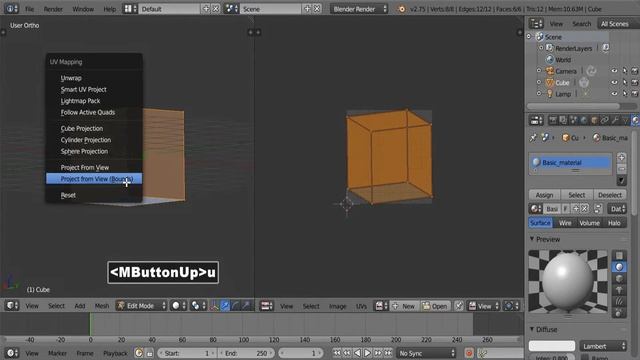640x360 pixels.
Task: Collapse the Diffuse panel
Action: point(532,329)
